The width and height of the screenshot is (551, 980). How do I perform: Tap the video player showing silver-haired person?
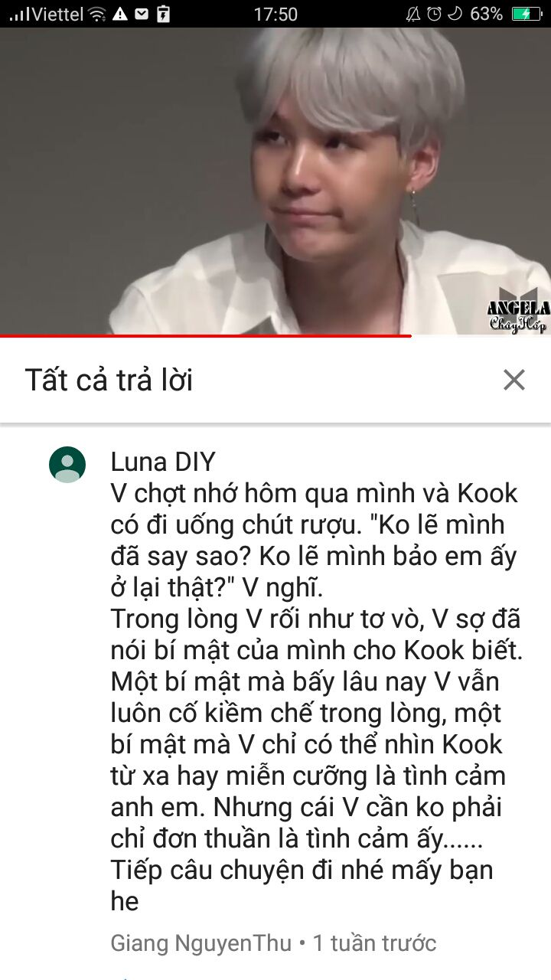(275, 181)
